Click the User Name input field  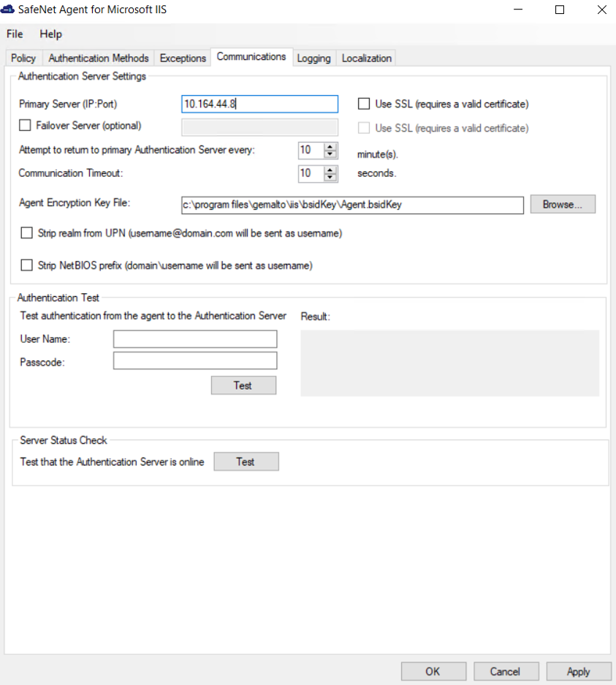pyautogui.click(x=195, y=339)
